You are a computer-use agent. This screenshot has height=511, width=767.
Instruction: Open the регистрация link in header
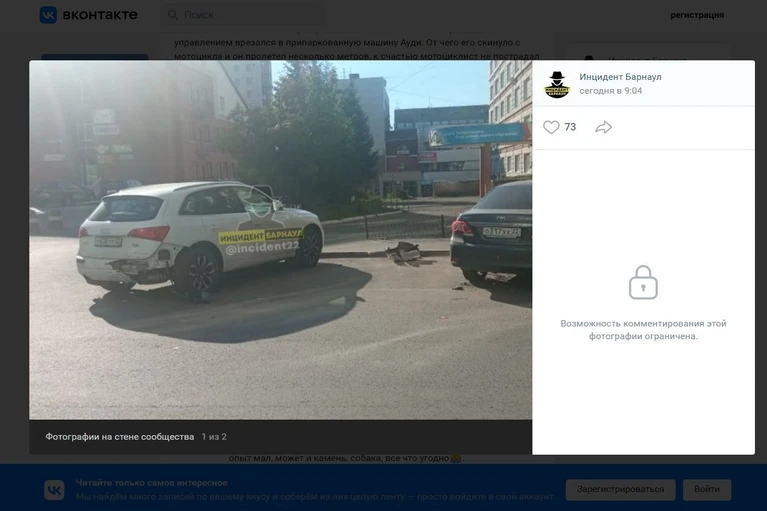pos(697,15)
